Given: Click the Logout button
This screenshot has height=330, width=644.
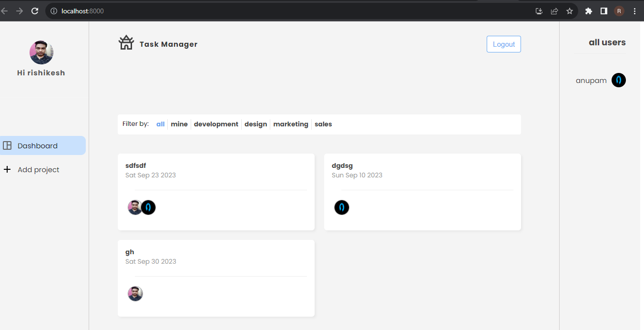Looking at the screenshot, I should (x=503, y=44).
